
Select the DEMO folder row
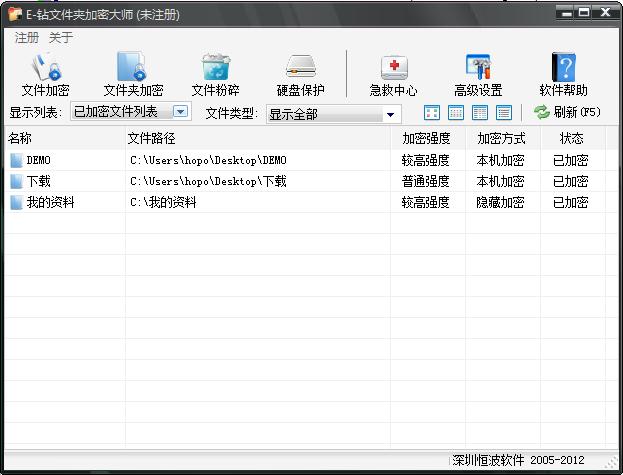tap(39, 160)
